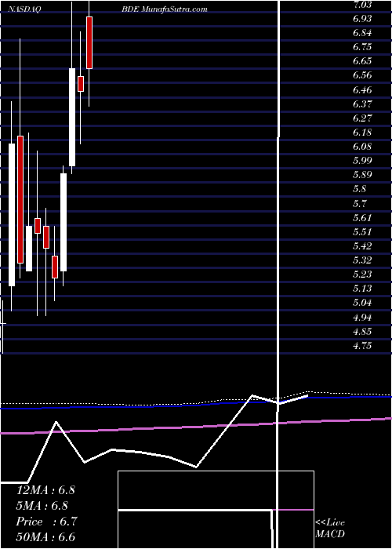Click the 5.23 price axis label
Viewport: 392px width, 549px height.
point(362,274)
